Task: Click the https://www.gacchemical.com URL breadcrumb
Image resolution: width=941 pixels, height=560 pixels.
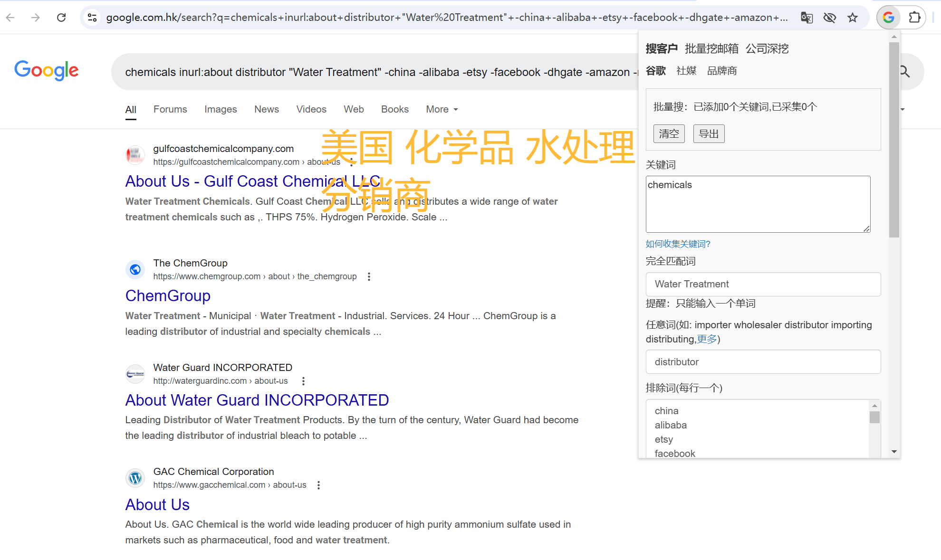Action: pos(230,485)
